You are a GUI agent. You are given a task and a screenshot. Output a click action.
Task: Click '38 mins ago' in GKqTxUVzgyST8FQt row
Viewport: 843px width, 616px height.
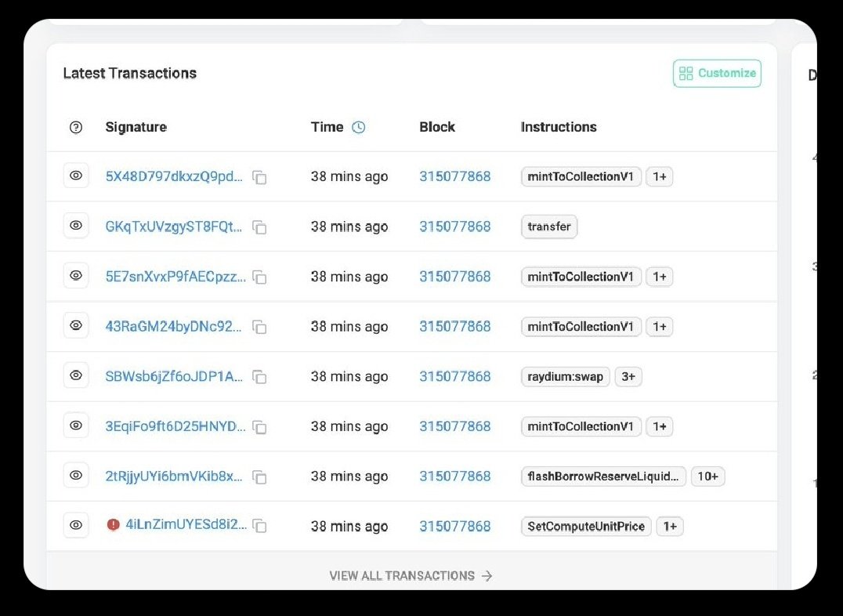[x=349, y=226]
